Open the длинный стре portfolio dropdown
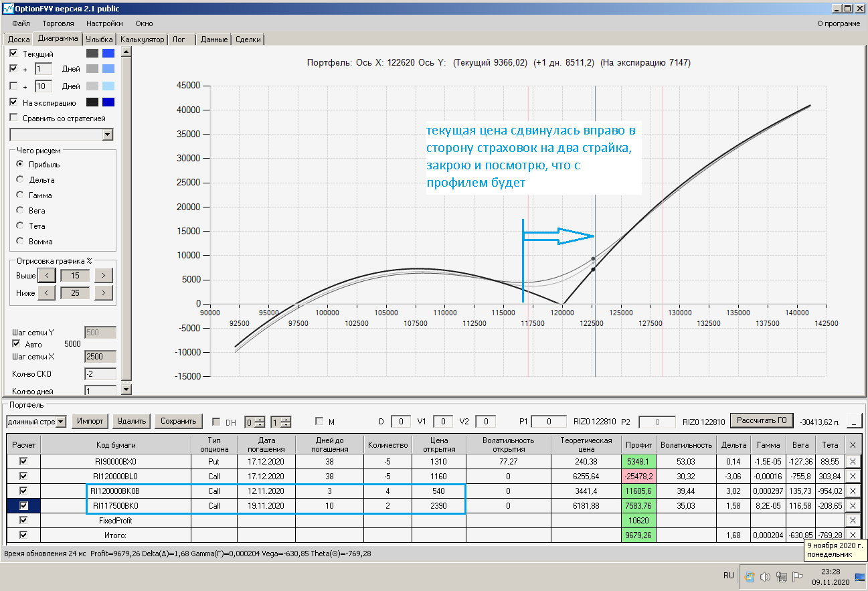 coord(62,421)
